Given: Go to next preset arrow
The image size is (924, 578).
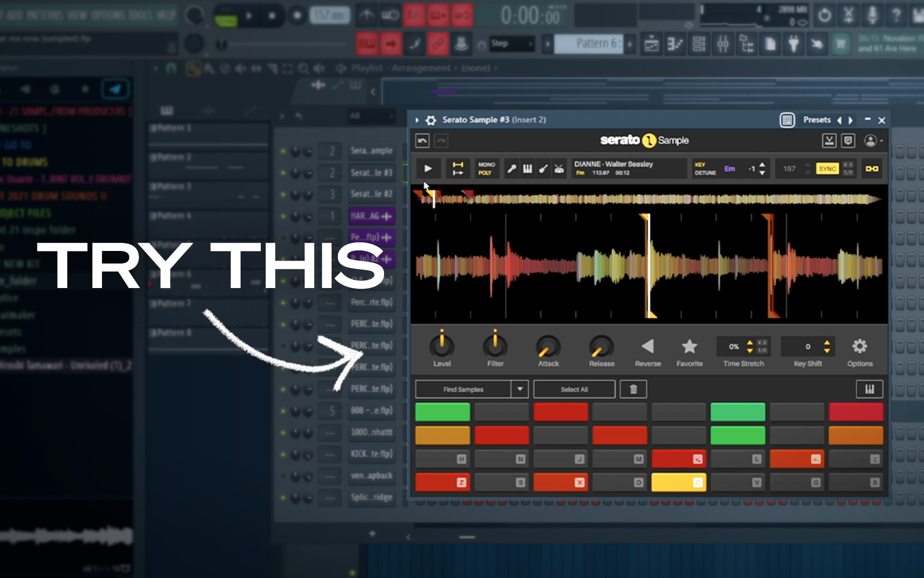Looking at the screenshot, I should [x=851, y=120].
